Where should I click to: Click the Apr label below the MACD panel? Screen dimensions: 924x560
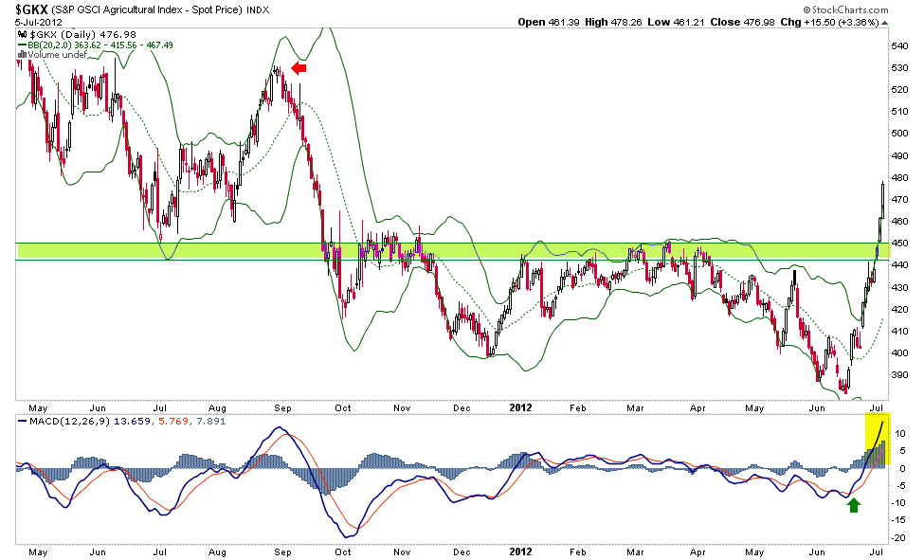[x=698, y=552]
